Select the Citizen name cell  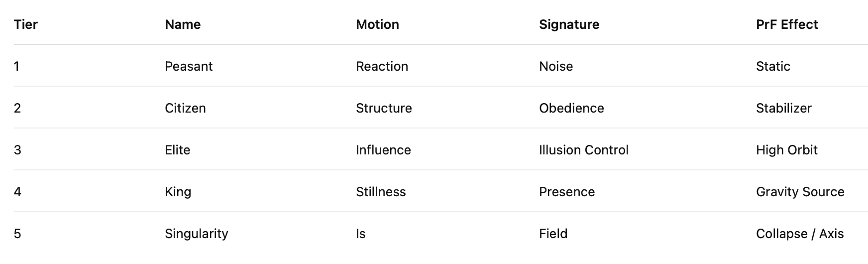pyautogui.click(x=185, y=108)
